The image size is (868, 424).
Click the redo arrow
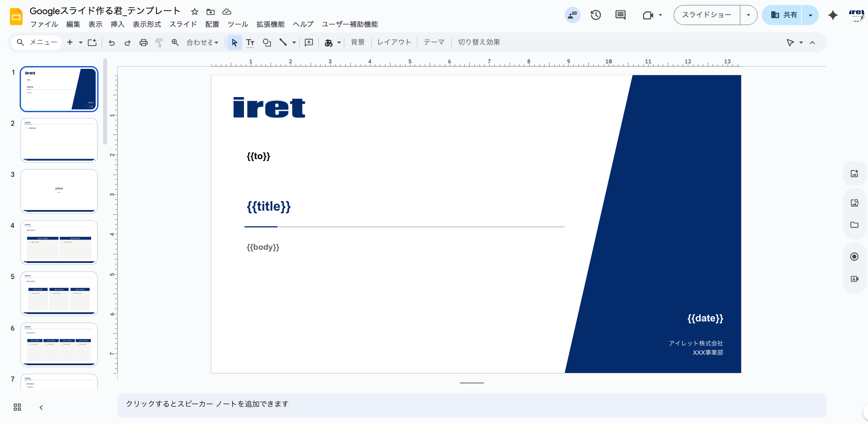128,42
